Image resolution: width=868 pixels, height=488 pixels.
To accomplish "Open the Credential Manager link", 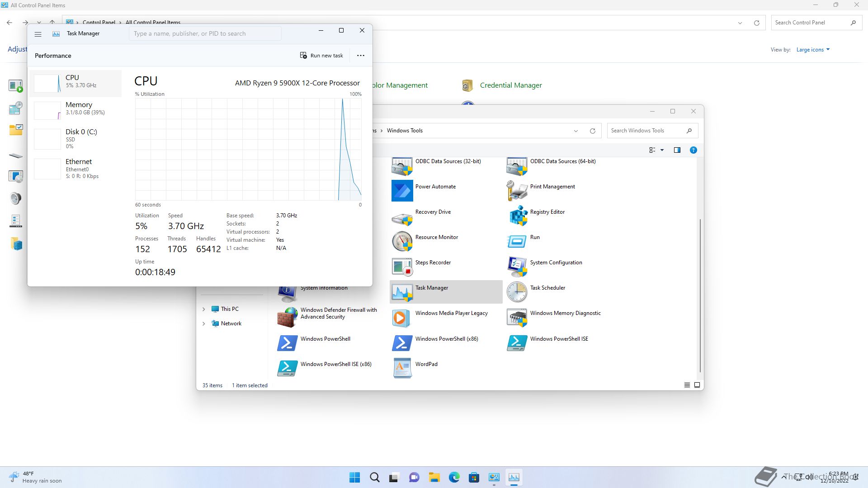I will click(510, 85).
